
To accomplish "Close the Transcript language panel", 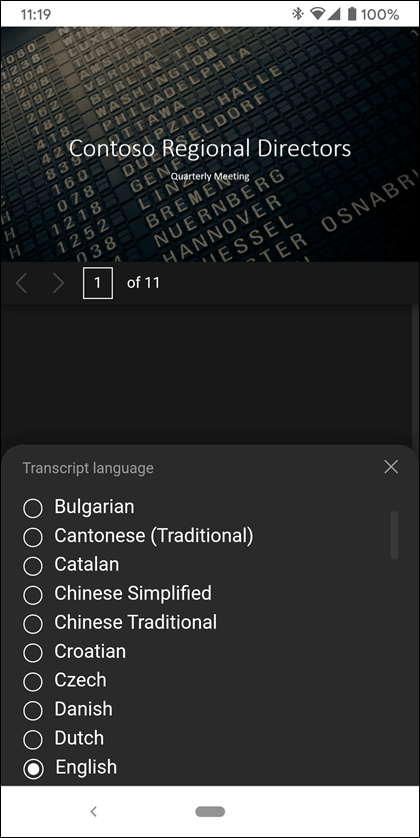I will pyautogui.click(x=391, y=467).
